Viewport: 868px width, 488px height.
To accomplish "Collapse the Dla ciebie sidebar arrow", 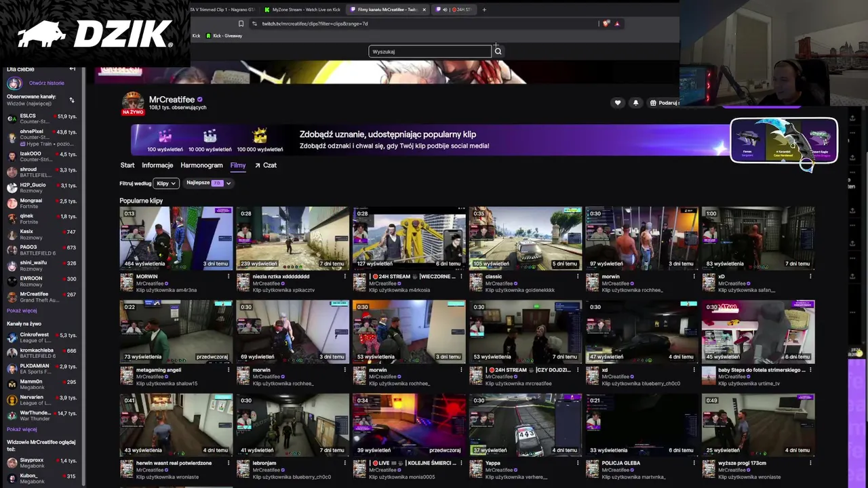I will 73,69.
